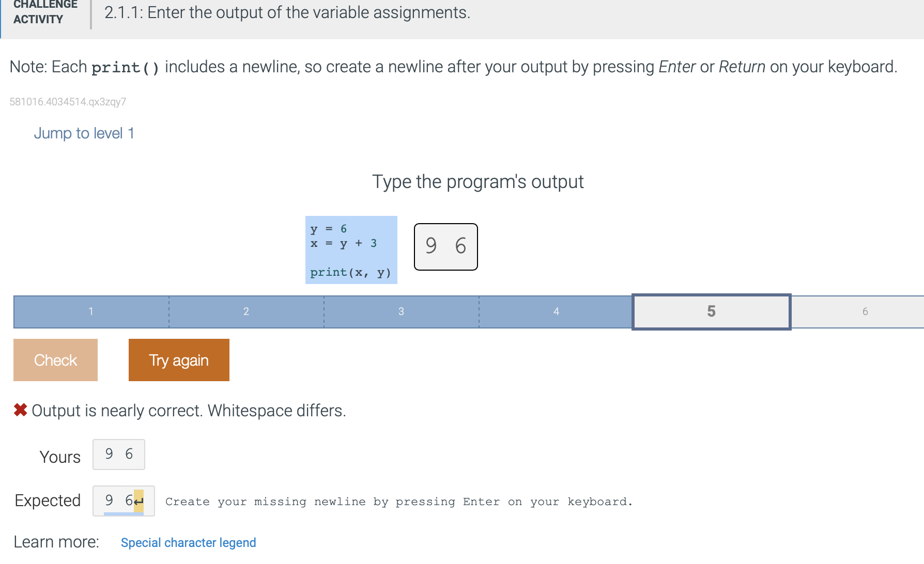Screen dimensions: 924x564
Task: Select level 4 on the progress bar
Action: 556,311
